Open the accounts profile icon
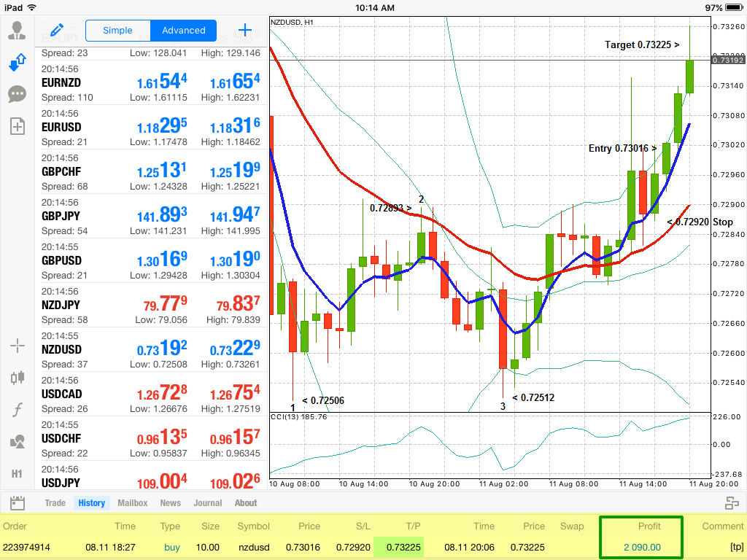The height and width of the screenshot is (560, 747). pyautogui.click(x=18, y=30)
